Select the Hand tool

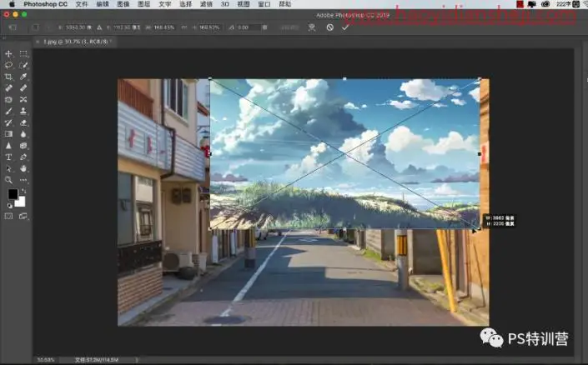pos(23,168)
